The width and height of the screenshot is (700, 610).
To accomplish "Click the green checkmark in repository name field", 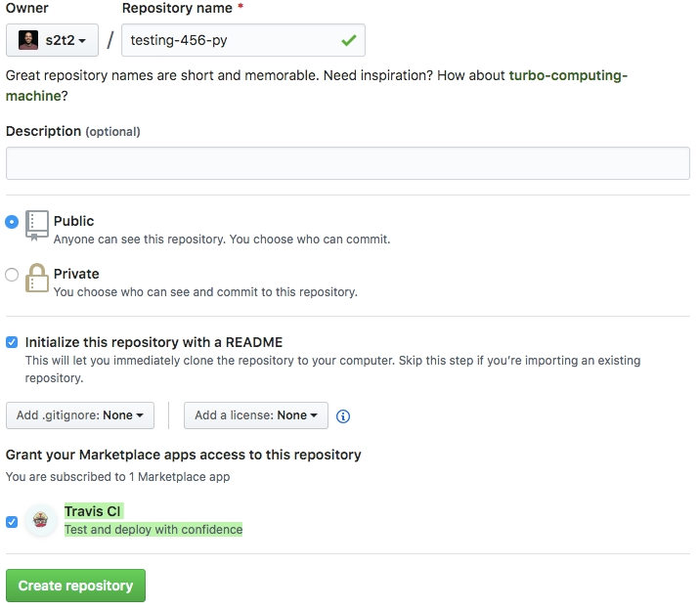I will [348, 41].
